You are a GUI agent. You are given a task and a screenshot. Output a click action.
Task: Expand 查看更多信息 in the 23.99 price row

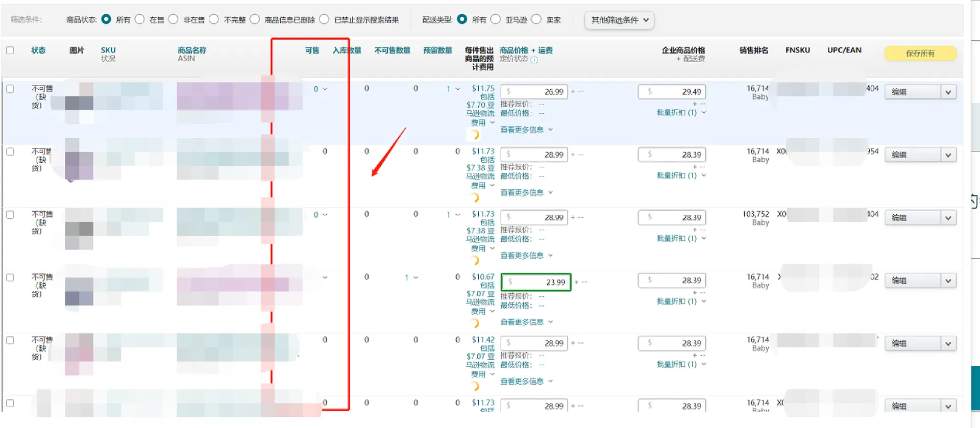(526, 322)
